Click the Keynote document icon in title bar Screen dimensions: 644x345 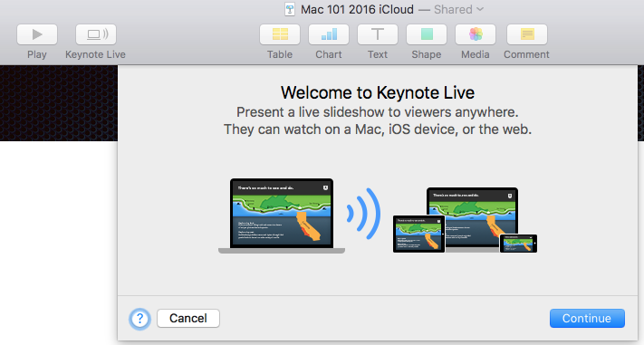[x=290, y=9]
